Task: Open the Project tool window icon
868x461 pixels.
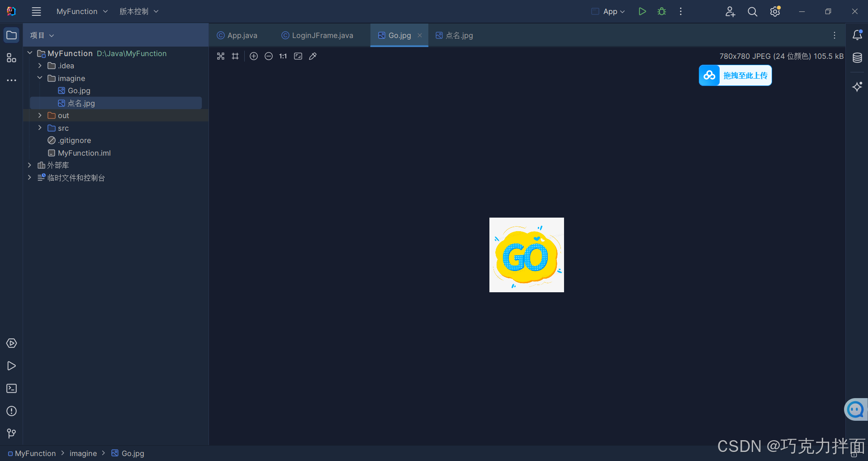Action: pyautogui.click(x=11, y=35)
